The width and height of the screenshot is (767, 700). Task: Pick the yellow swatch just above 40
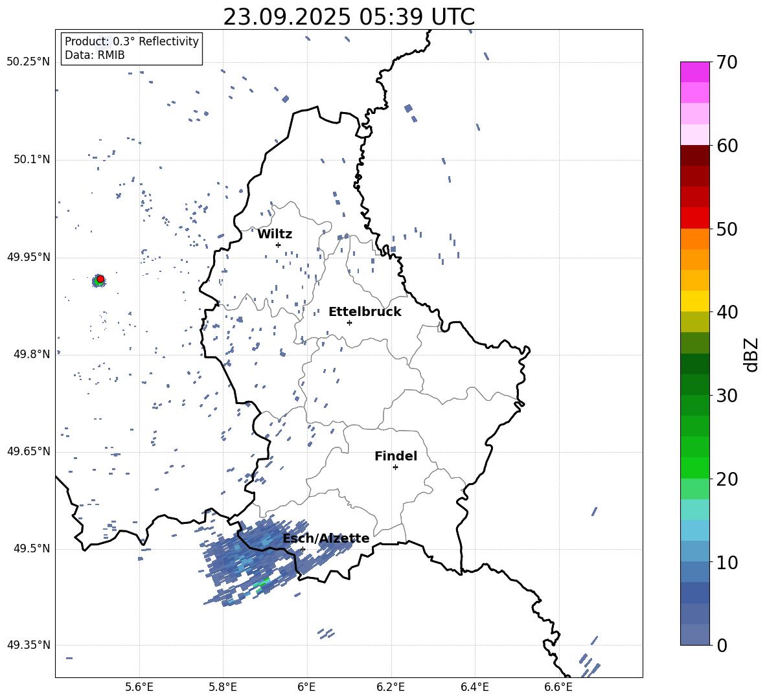[x=694, y=301]
